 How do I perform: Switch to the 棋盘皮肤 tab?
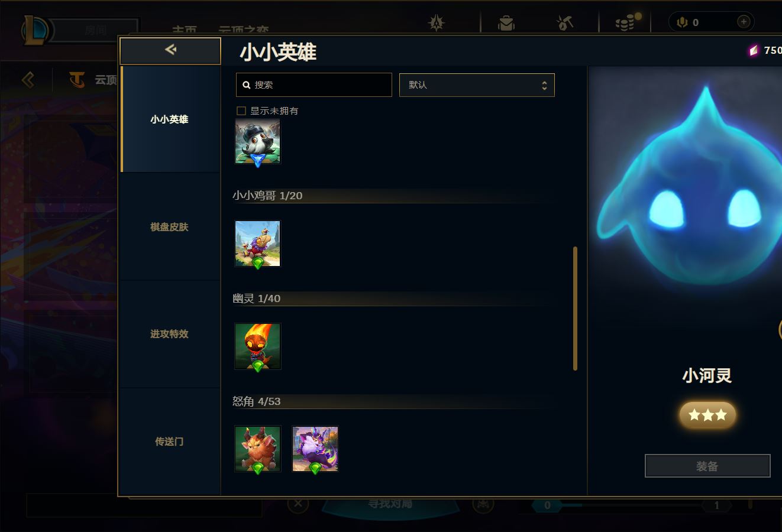point(170,227)
